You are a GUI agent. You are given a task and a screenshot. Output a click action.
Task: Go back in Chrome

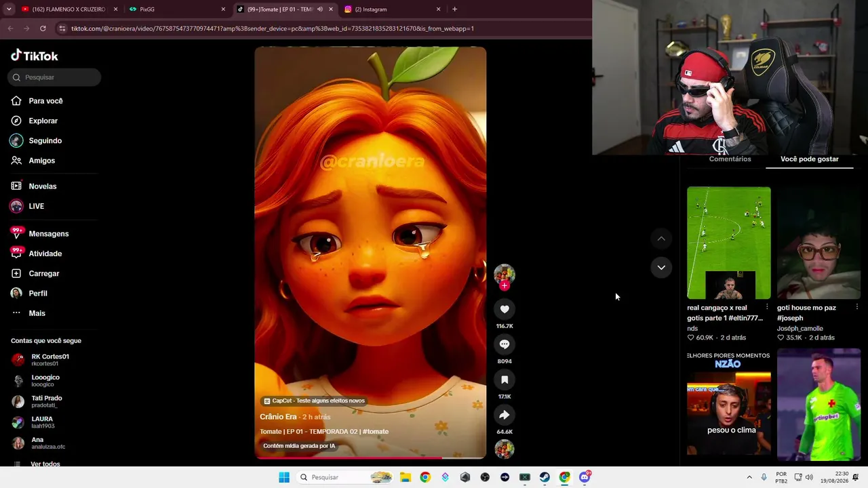click(x=10, y=28)
